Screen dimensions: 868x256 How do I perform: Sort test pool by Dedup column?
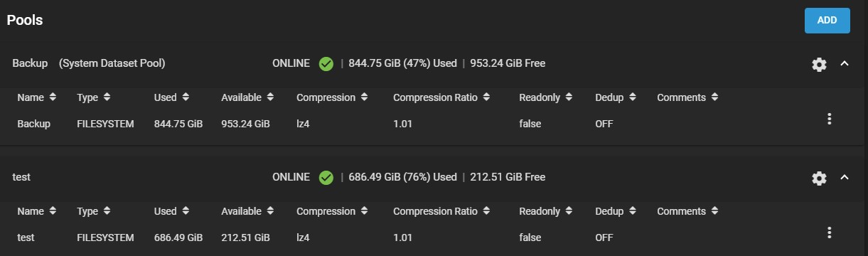pyautogui.click(x=616, y=211)
